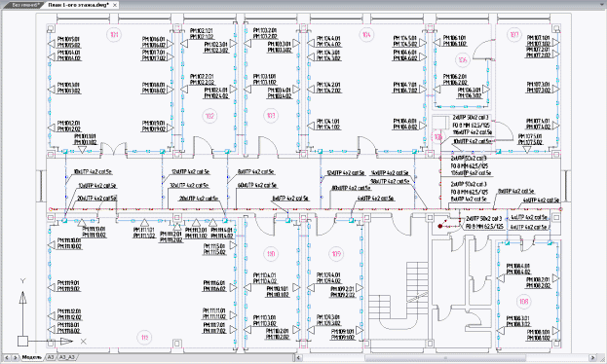The image size is (607, 364).
Task: Select room number 101 circle marker
Action: click(114, 35)
